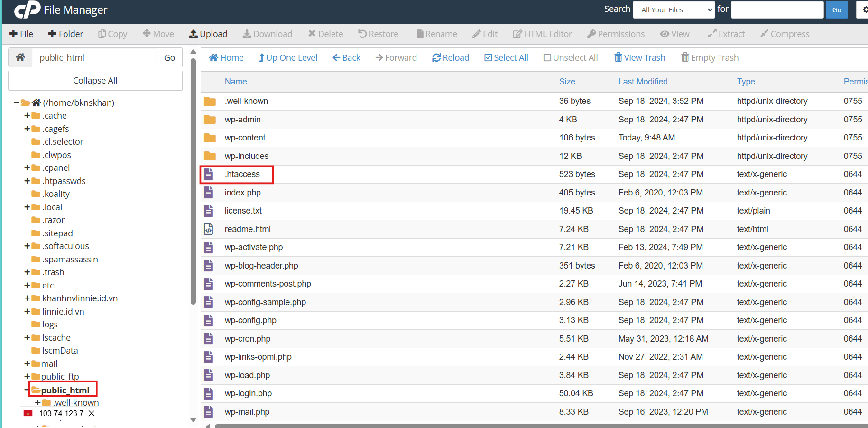
Task: Expand the .cpanel tree folder
Action: 27,168
